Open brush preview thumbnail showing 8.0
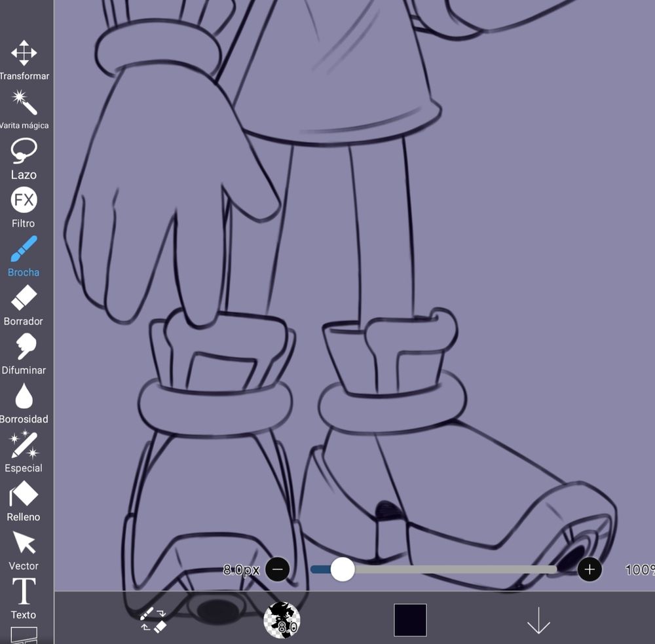655x644 pixels. (282, 620)
